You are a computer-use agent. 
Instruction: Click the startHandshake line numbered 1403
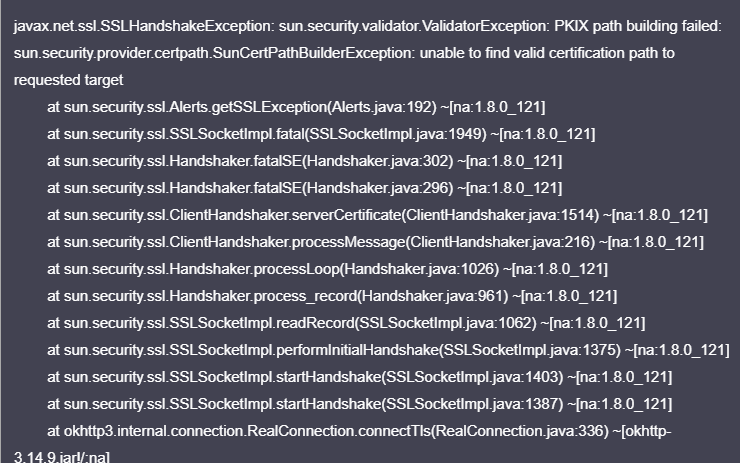[360, 377]
